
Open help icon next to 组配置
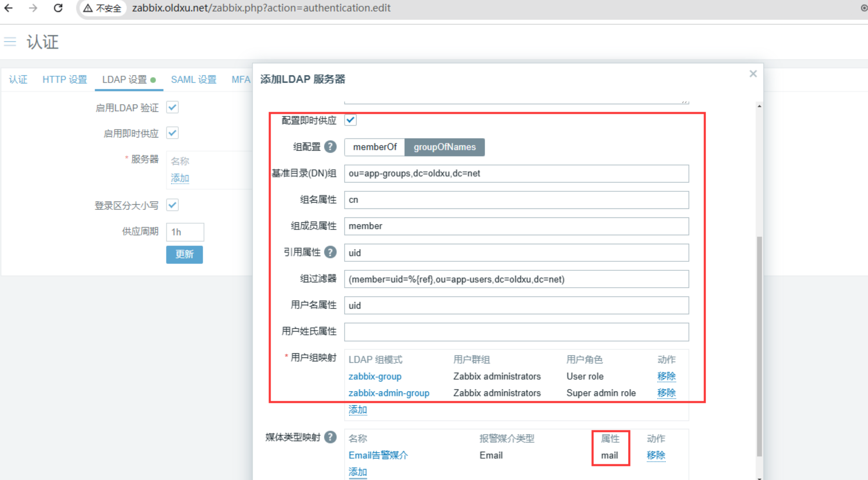click(x=330, y=147)
